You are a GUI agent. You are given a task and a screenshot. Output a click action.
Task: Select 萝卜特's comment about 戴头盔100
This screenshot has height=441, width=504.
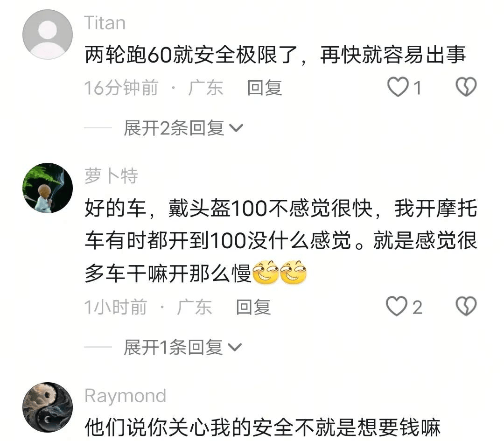tap(280, 241)
